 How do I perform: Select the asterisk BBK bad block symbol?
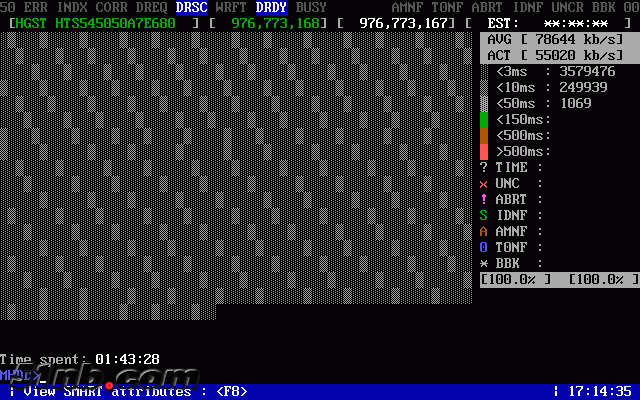click(x=484, y=263)
